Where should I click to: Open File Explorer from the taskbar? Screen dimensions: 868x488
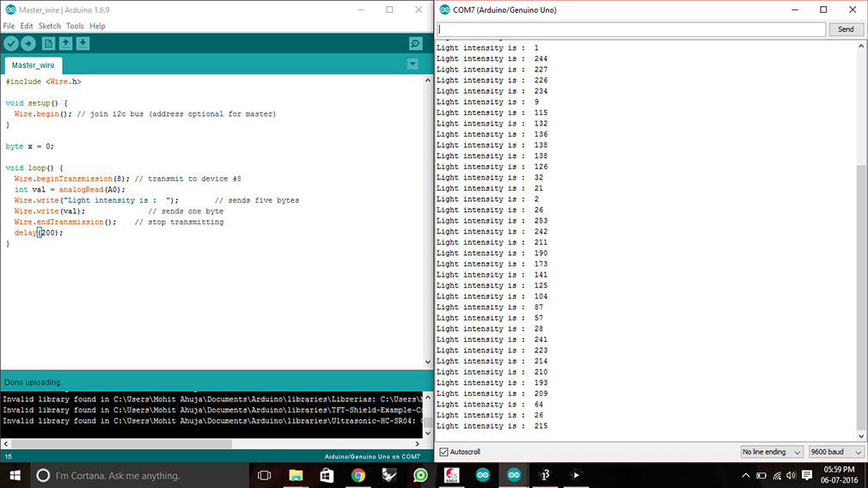296,475
